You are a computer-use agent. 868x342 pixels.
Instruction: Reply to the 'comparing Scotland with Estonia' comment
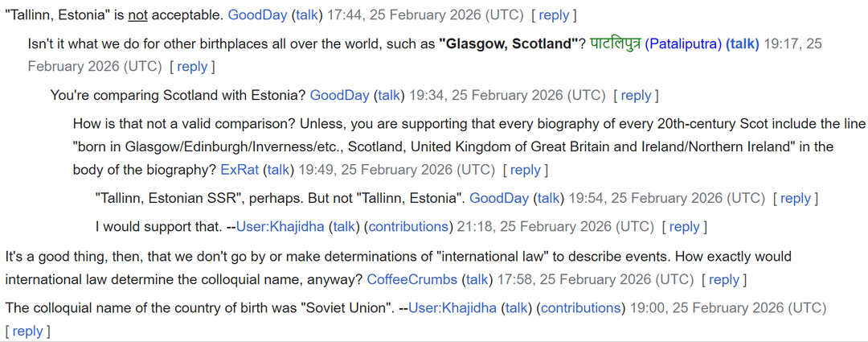pyautogui.click(x=636, y=95)
